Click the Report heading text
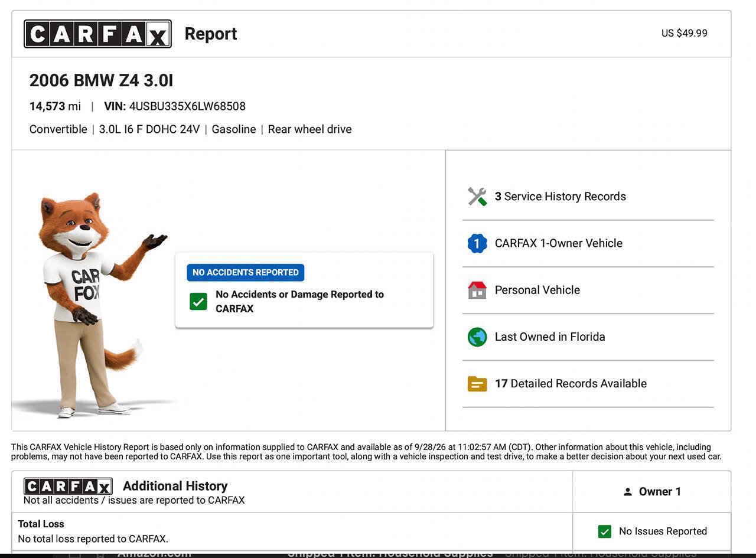Screen dimensions: 756x558 (x=211, y=34)
